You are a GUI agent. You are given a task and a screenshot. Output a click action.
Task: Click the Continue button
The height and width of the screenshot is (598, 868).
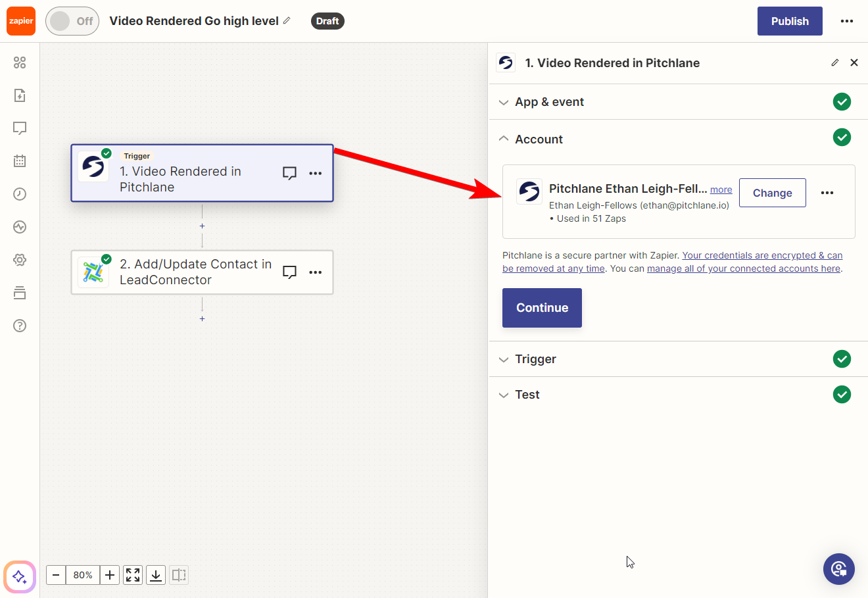pos(542,308)
